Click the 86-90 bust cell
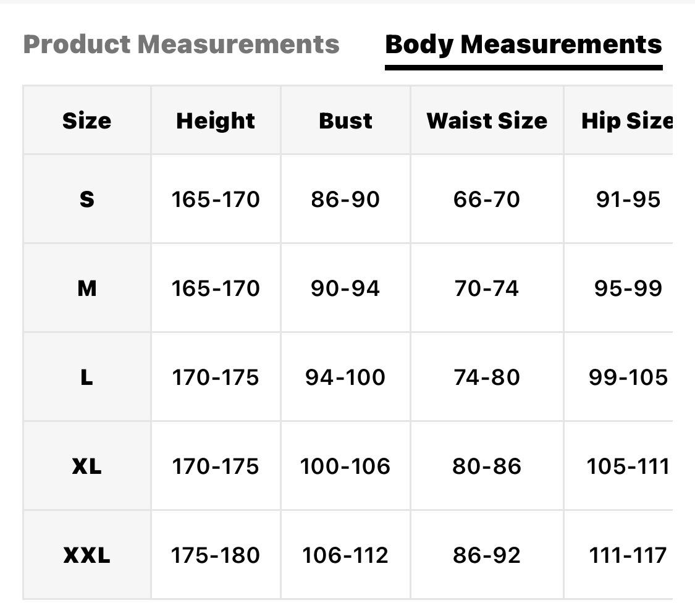Image resolution: width=695 pixels, height=616 pixels. tap(345, 200)
